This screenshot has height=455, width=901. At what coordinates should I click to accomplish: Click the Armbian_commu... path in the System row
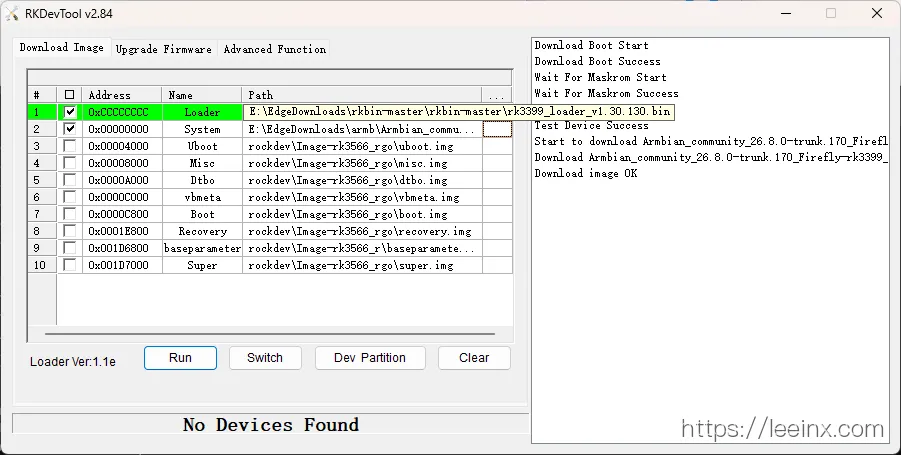tap(362, 129)
